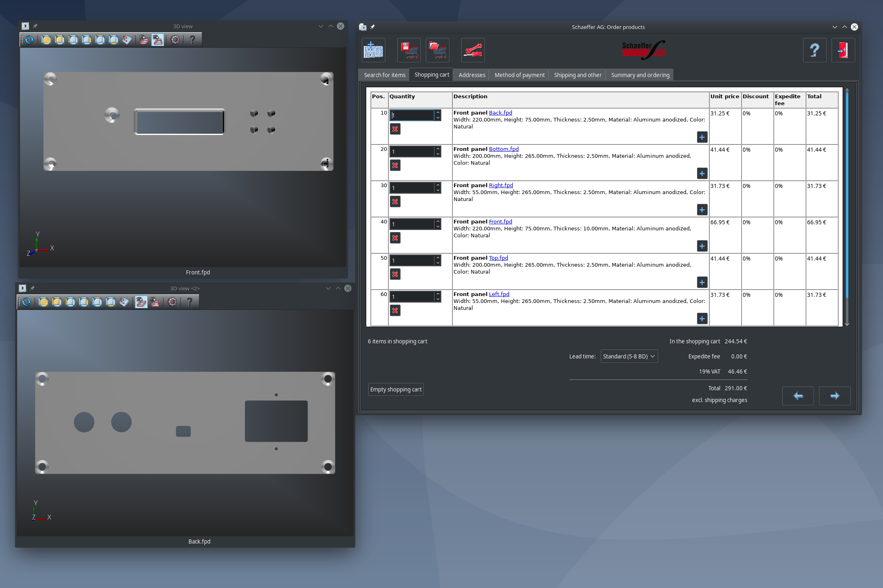
Task: Decrease quantity stepper for Left.fpd row
Action: [x=438, y=299]
